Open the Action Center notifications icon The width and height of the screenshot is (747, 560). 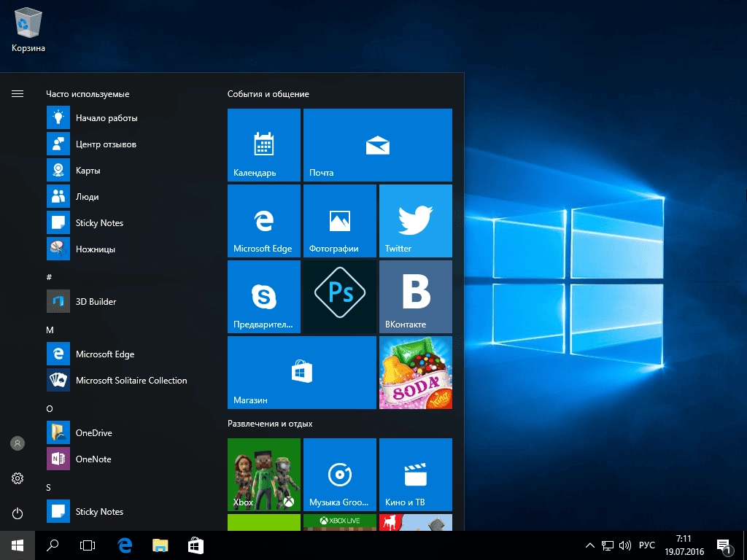(x=724, y=545)
